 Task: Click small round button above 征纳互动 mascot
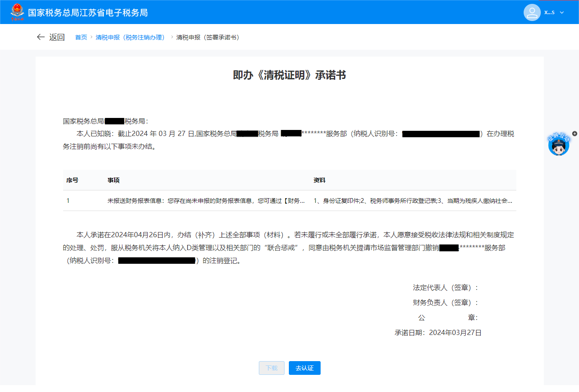[575, 134]
